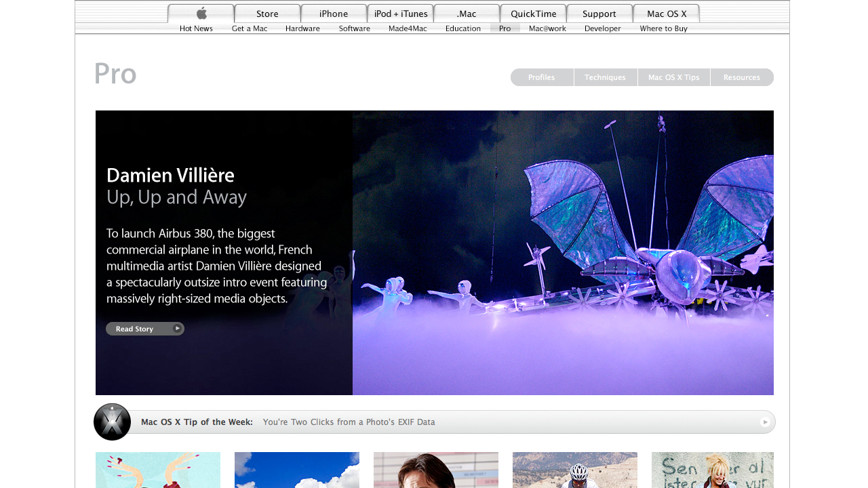The width and height of the screenshot is (868, 488).
Task: Click the Profiles button
Action: pos(542,77)
